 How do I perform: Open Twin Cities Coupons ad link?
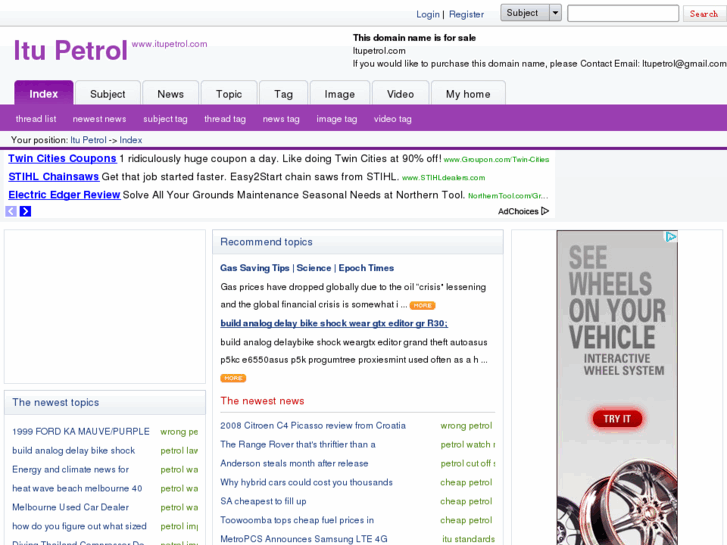point(62,159)
